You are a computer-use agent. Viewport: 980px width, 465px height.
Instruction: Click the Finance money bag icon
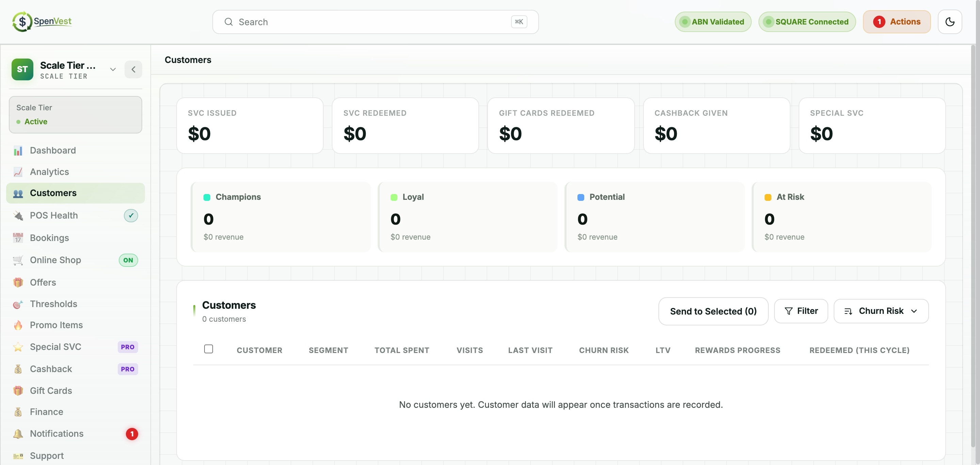[18, 412]
